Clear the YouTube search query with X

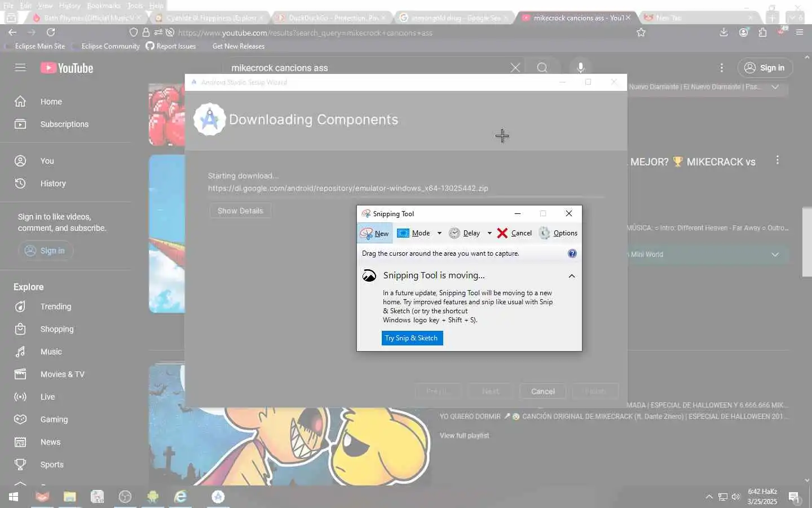(515, 68)
